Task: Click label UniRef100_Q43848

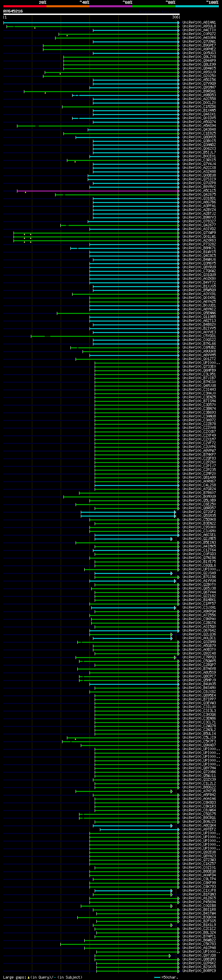Action: click(x=199, y=129)
